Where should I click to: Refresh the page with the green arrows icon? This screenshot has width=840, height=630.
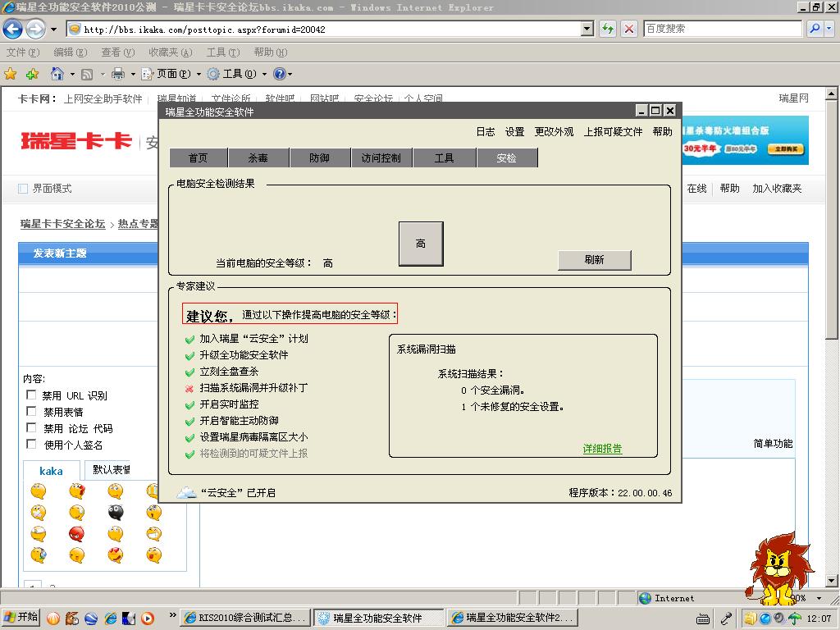coord(608,29)
